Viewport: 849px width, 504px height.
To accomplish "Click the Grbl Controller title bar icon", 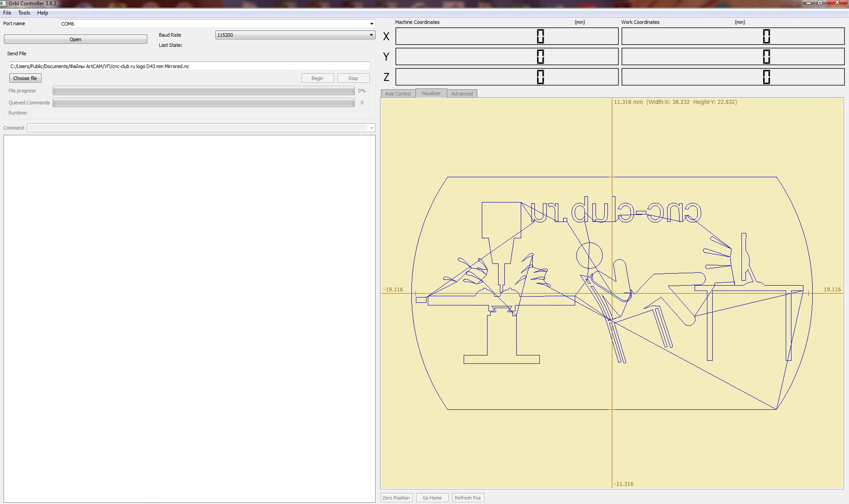I will pyautogui.click(x=3, y=3).
